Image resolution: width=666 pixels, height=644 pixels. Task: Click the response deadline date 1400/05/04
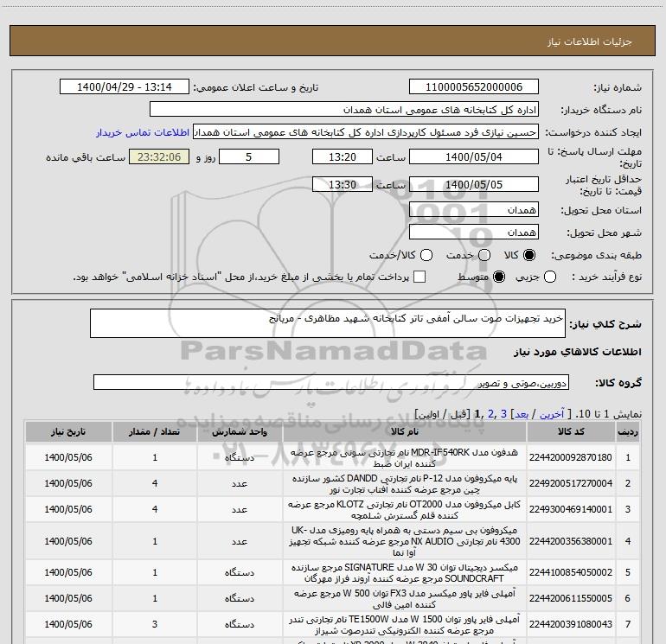(x=474, y=156)
